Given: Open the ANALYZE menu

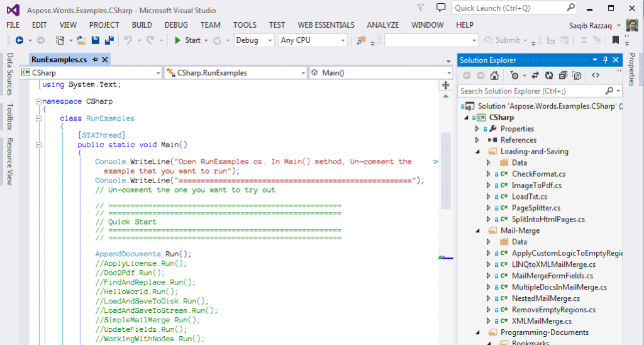Looking at the screenshot, I should 383,25.
